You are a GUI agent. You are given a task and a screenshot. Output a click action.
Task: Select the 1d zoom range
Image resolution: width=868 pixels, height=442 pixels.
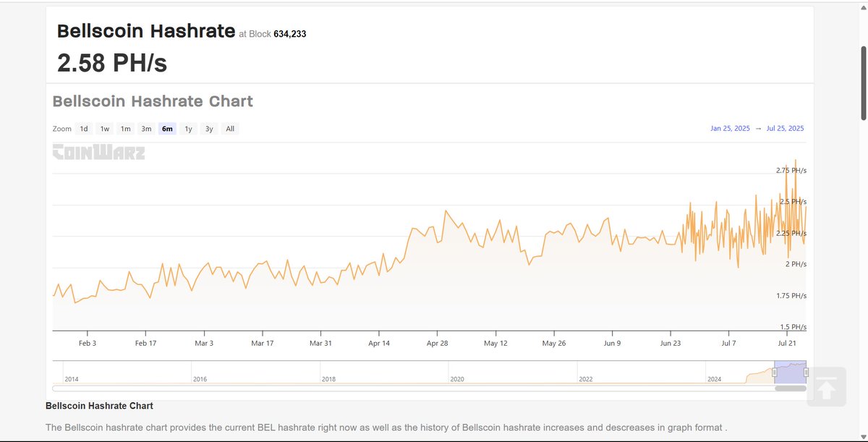(x=84, y=129)
